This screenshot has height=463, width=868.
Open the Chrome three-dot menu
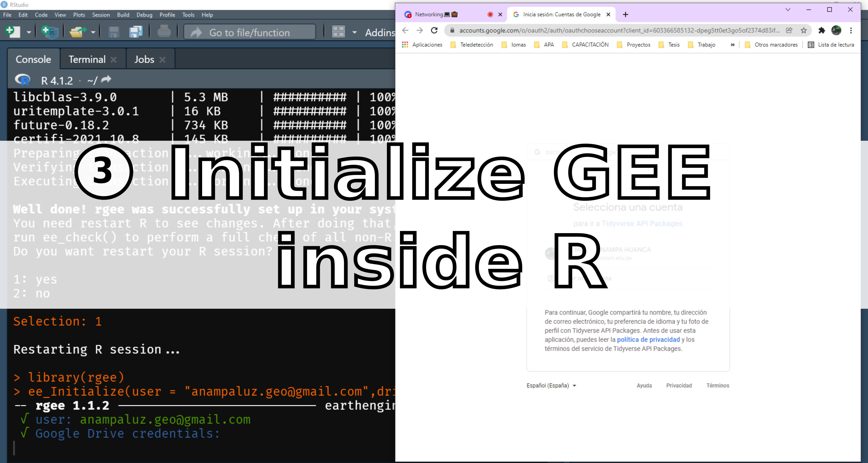(x=851, y=30)
